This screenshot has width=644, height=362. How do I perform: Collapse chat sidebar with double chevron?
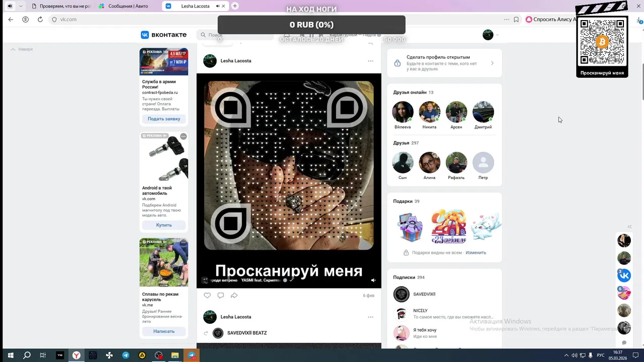tap(629, 227)
